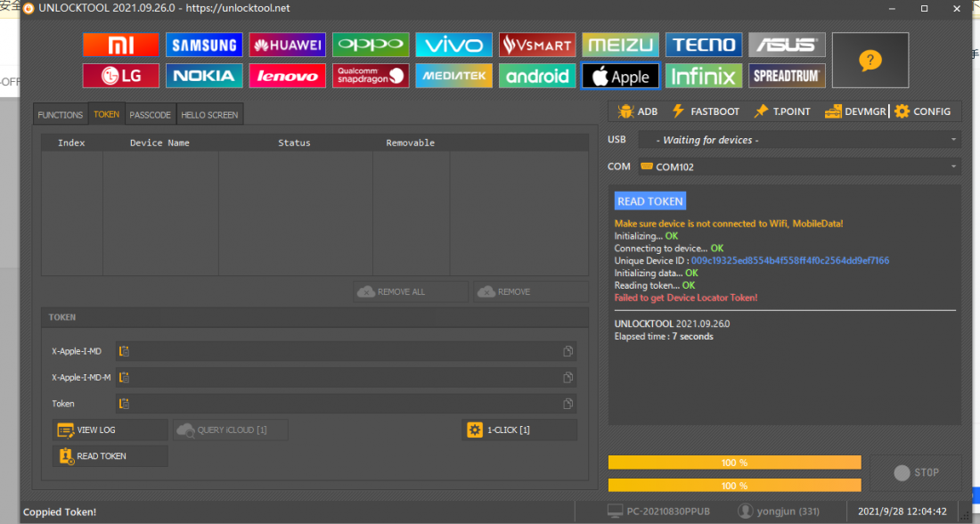This screenshot has height=524, width=980.
Task: Click the lower 100 % progress bar
Action: (734, 485)
